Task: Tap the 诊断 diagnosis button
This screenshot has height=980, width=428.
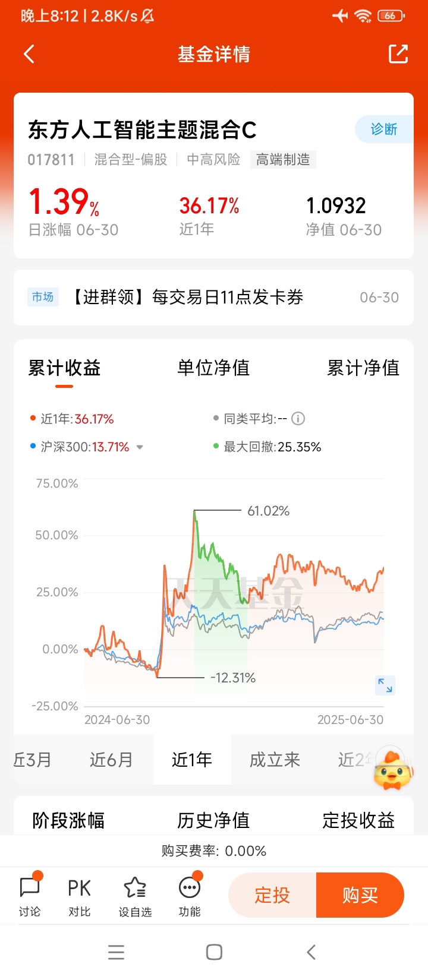Action: 384,129
